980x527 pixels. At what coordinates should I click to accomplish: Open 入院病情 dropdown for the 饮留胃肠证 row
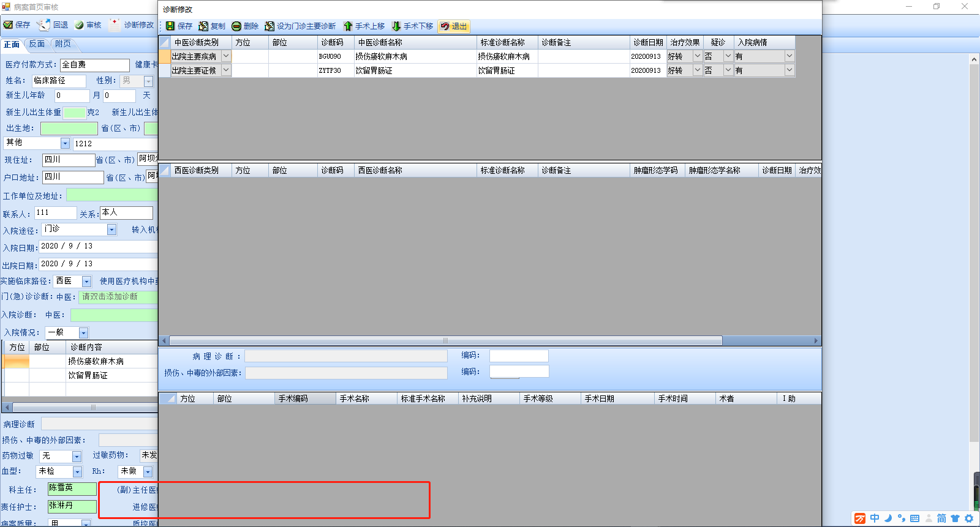[x=790, y=70]
